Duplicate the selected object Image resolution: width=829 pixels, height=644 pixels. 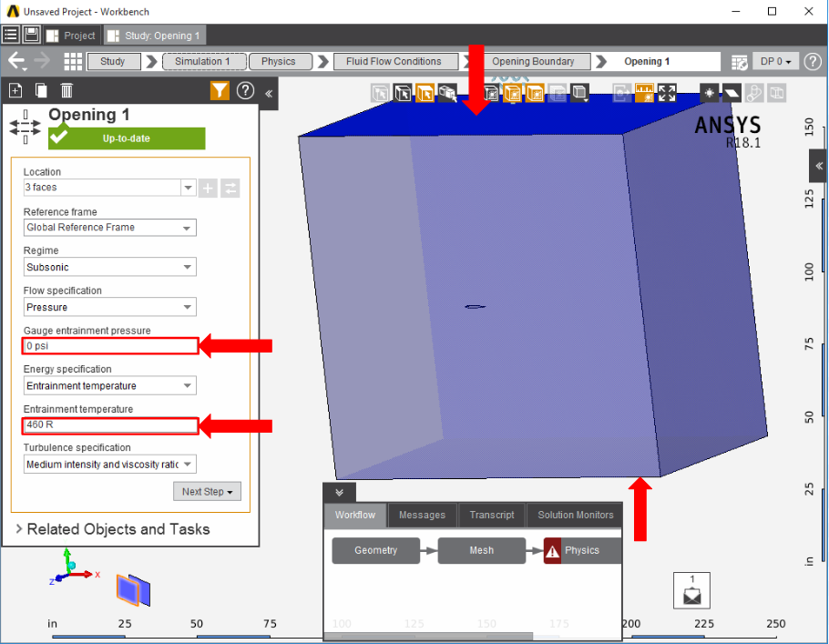pos(41,90)
